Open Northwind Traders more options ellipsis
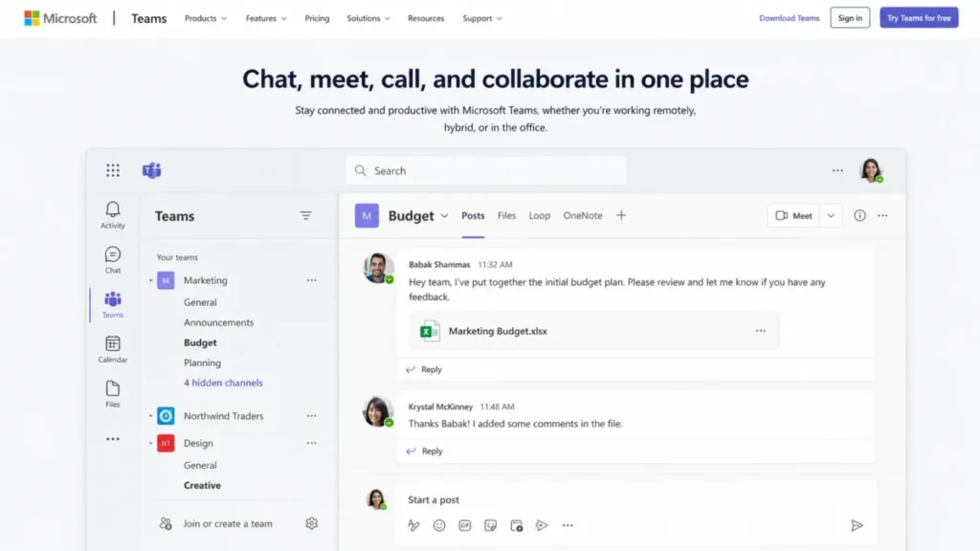Screen dimensions: 980x551 [x=311, y=416]
